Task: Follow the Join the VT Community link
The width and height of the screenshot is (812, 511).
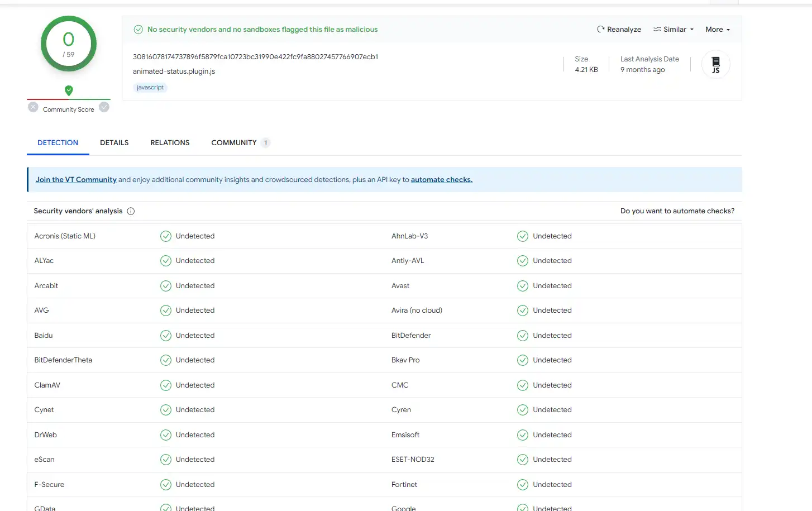Action: click(76, 180)
